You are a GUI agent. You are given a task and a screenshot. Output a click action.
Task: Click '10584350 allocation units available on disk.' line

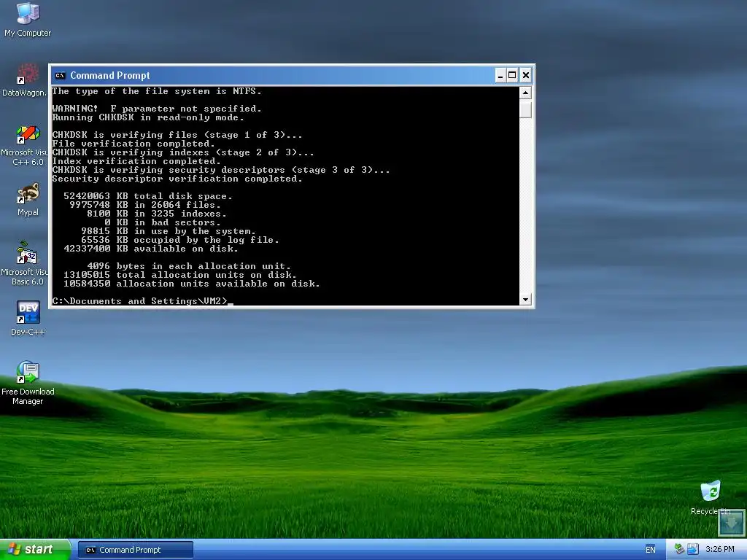pyautogui.click(x=192, y=284)
